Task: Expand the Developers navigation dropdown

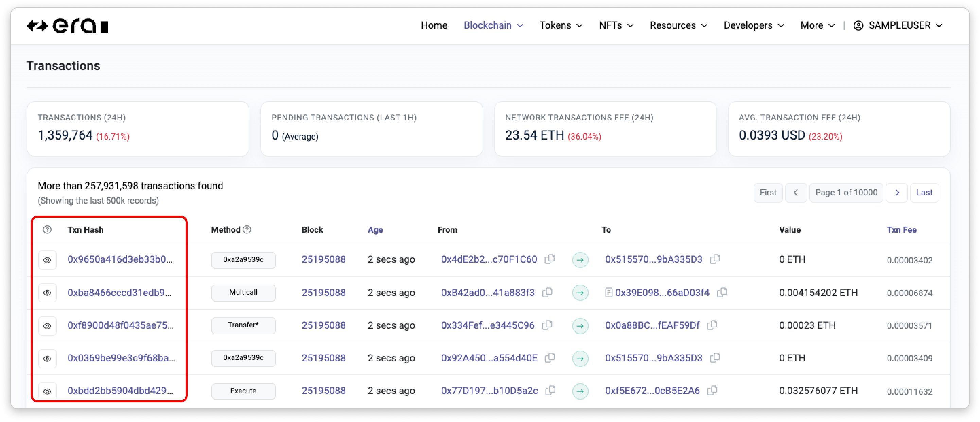Action: pos(754,26)
